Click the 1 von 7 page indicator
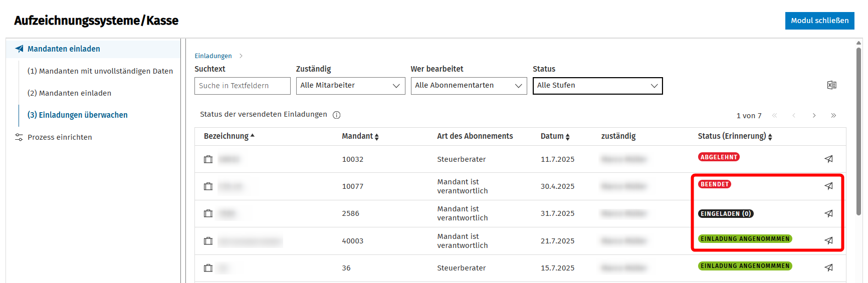Viewport: 868px width, 283px height. [749, 116]
